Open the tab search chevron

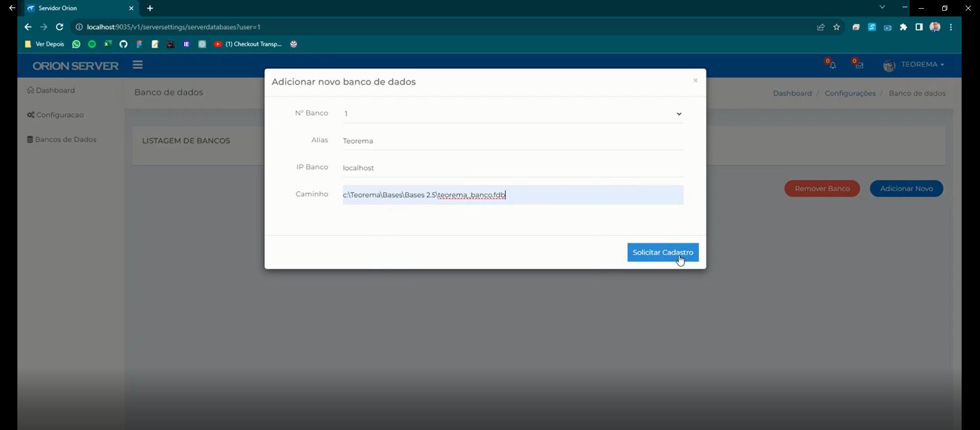pos(882,7)
